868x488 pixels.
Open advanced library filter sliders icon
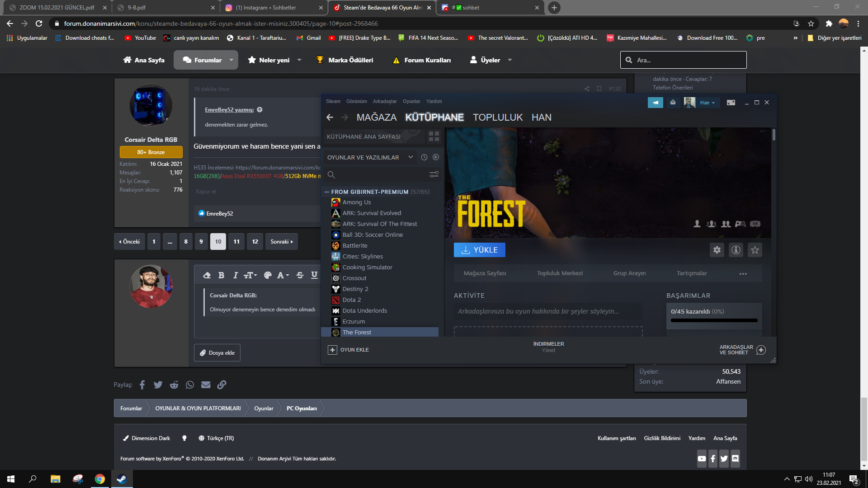tap(434, 174)
